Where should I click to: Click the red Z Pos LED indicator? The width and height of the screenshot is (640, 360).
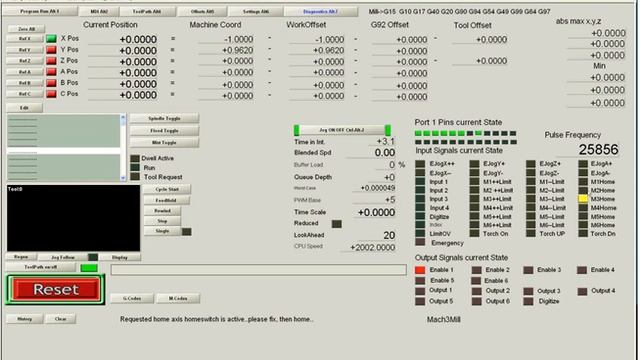pos(51,61)
